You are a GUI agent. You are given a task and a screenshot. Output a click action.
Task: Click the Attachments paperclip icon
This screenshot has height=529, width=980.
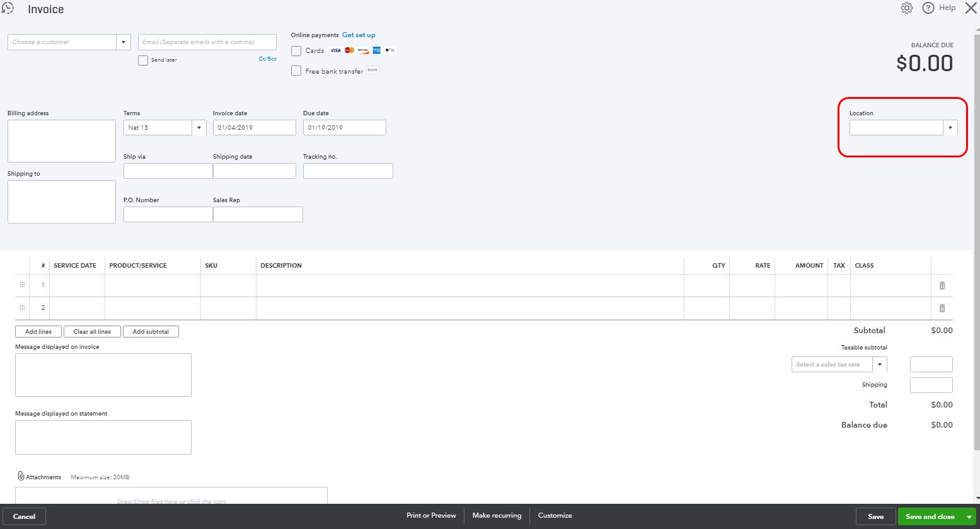tap(20, 476)
